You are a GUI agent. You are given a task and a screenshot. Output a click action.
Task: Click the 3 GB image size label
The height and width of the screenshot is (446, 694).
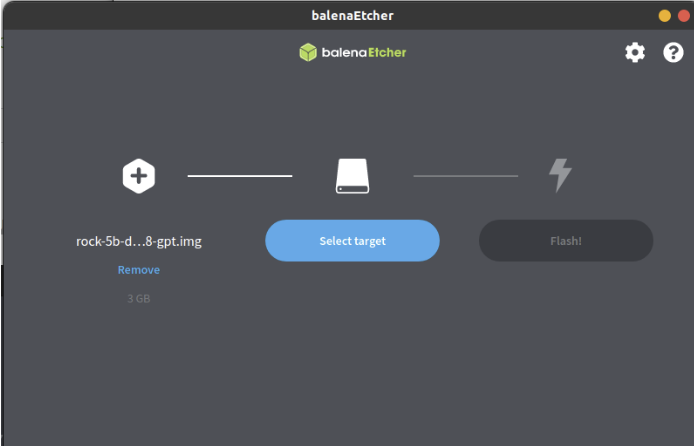[x=139, y=299]
